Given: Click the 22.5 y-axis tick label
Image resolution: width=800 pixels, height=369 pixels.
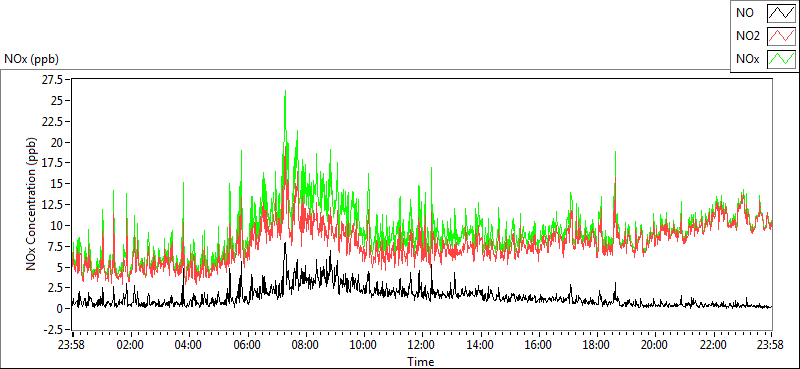Looking at the screenshot, I should (53, 121).
